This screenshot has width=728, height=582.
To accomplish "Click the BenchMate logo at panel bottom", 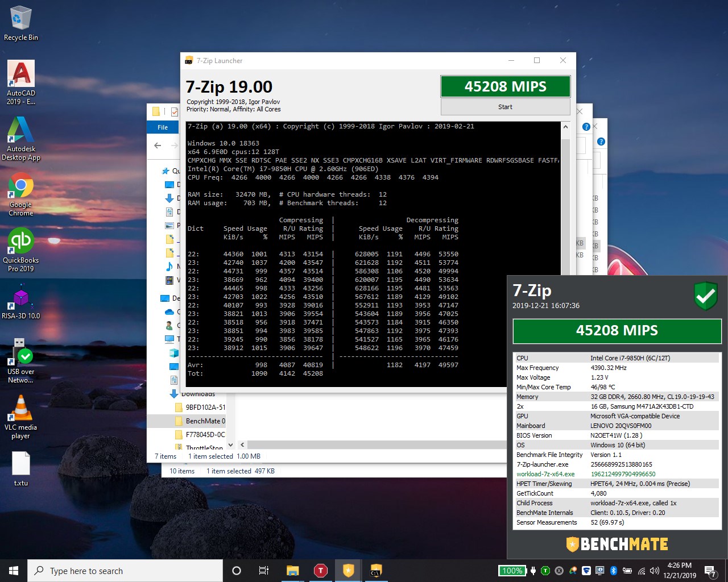I will point(617,544).
